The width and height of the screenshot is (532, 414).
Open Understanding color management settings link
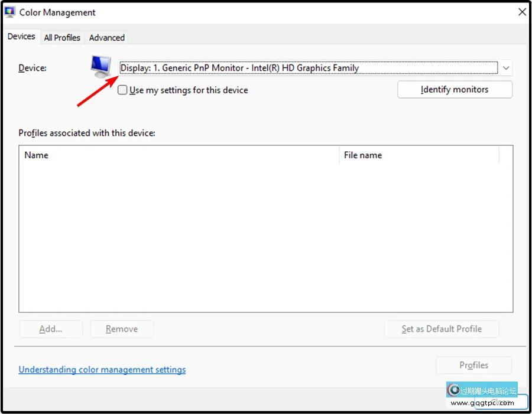click(102, 370)
